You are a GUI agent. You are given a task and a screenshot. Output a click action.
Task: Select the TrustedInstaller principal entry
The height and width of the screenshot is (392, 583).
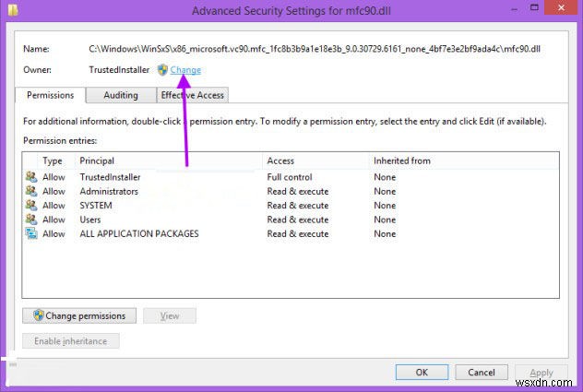point(110,177)
